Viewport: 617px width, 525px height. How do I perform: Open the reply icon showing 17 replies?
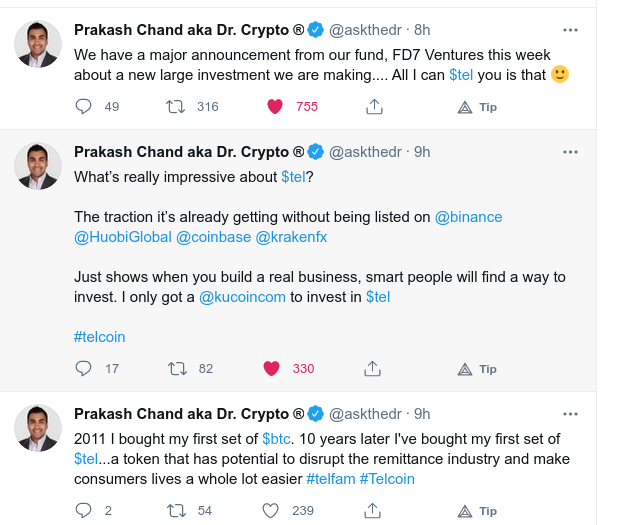pyautogui.click(x=83, y=369)
